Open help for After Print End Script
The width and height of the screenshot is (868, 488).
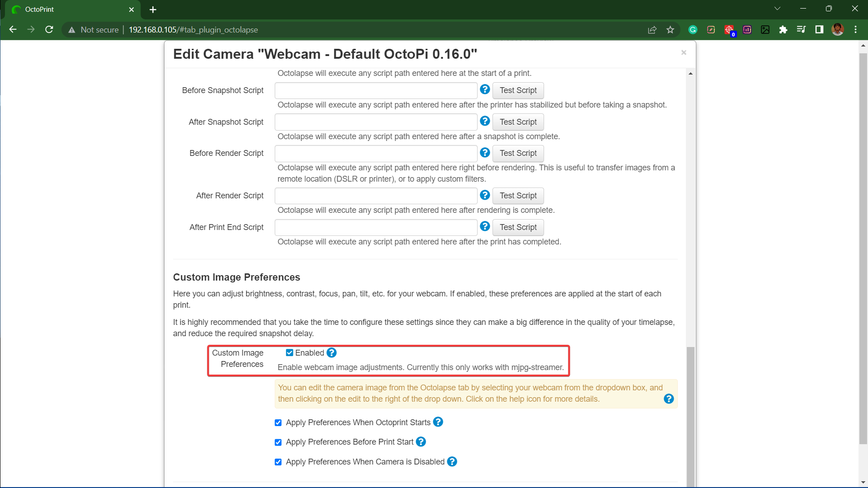pos(485,226)
